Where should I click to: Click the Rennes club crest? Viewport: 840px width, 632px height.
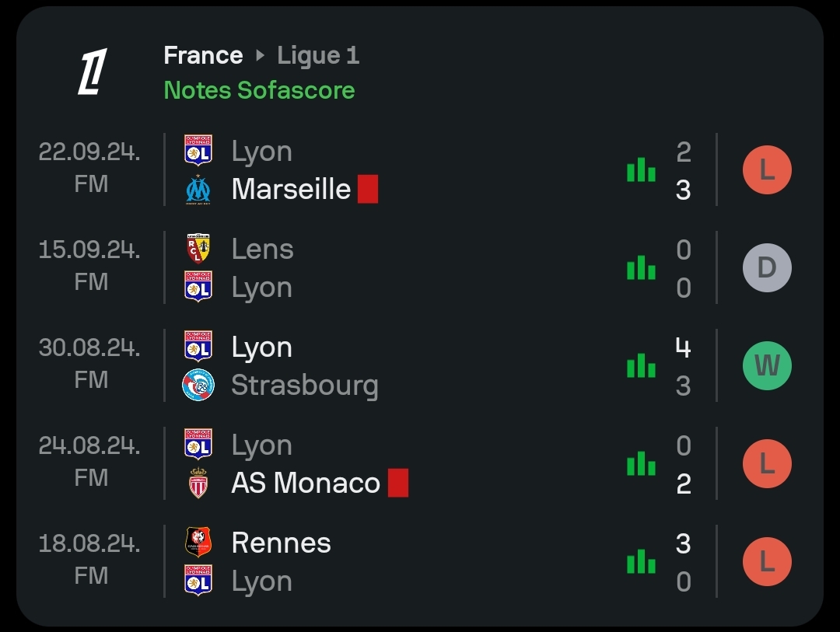(x=198, y=542)
